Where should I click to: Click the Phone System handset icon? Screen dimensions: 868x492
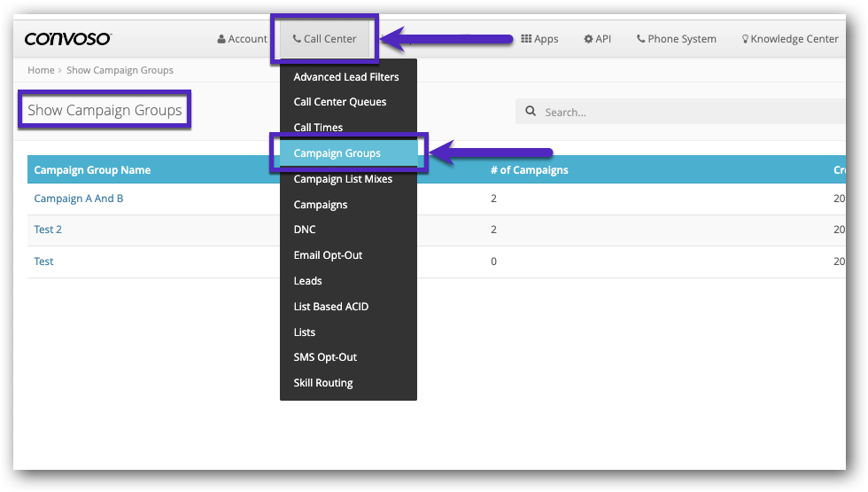641,39
